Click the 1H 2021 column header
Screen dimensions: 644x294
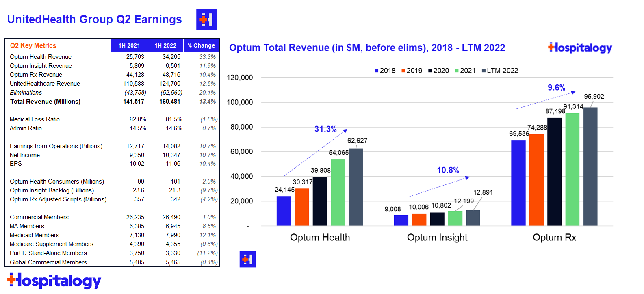129,45
